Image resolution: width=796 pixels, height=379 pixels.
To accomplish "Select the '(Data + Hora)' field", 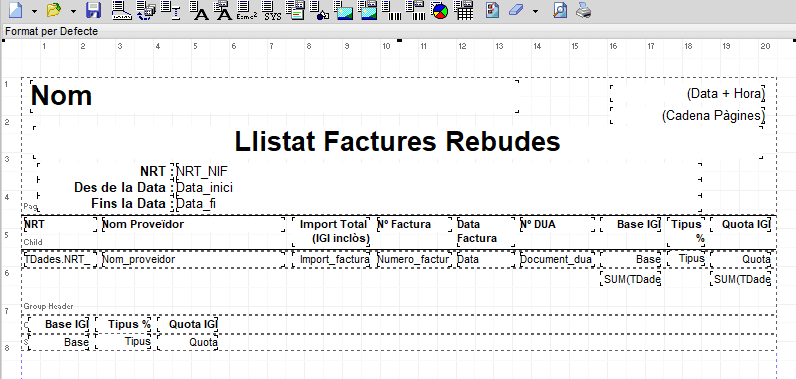I will point(688,94).
